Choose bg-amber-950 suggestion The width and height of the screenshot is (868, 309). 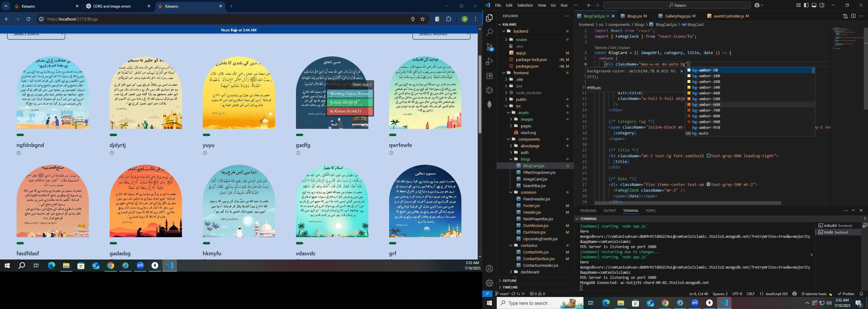coord(750,128)
